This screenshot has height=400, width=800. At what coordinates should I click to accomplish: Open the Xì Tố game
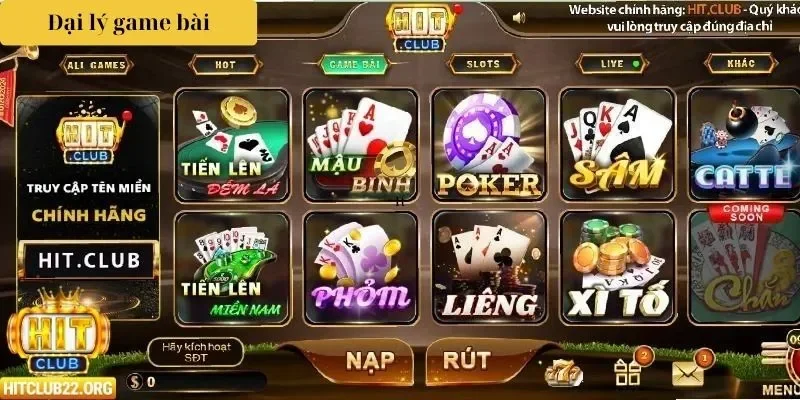click(617, 268)
